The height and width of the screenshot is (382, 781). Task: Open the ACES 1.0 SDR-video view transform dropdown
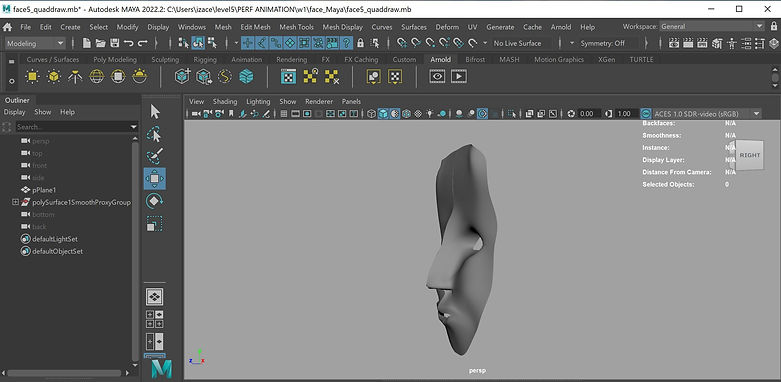[706, 114]
